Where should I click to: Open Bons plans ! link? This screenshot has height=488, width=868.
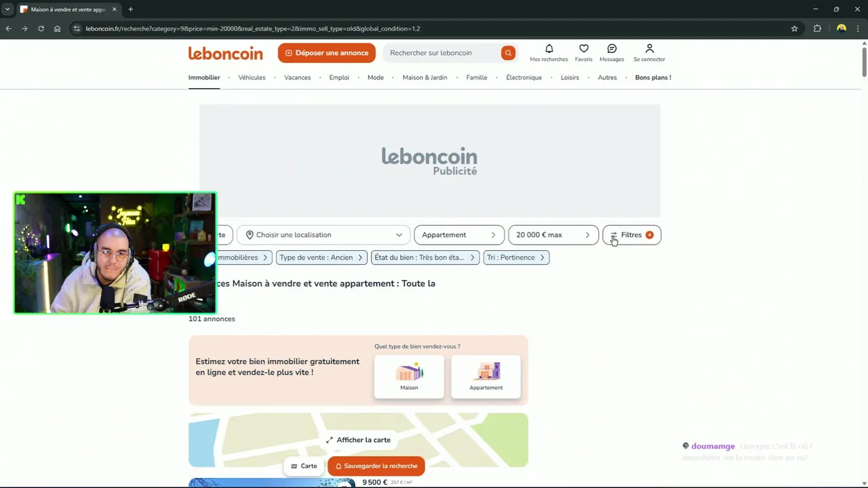click(653, 77)
